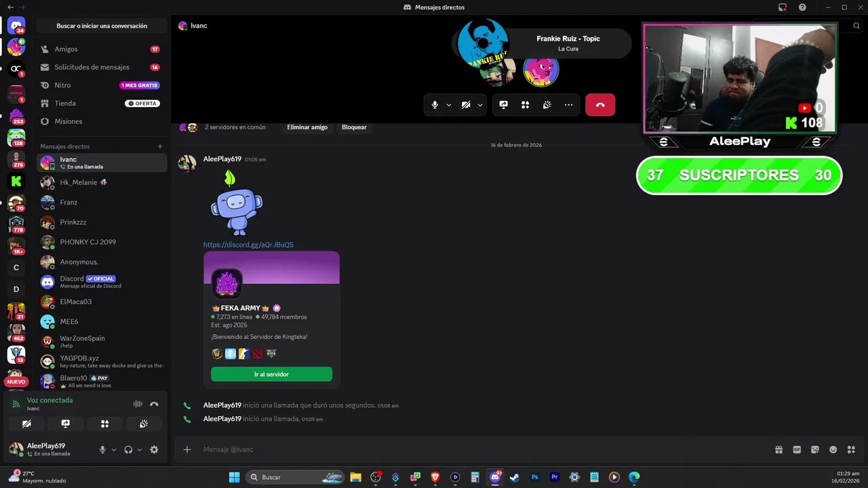
Task: Open more call options three dots
Action: [x=568, y=105]
